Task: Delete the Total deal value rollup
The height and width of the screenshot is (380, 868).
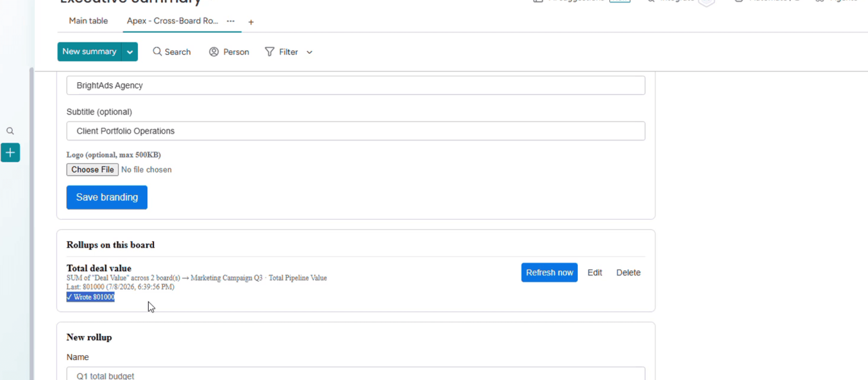Action: click(x=628, y=272)
